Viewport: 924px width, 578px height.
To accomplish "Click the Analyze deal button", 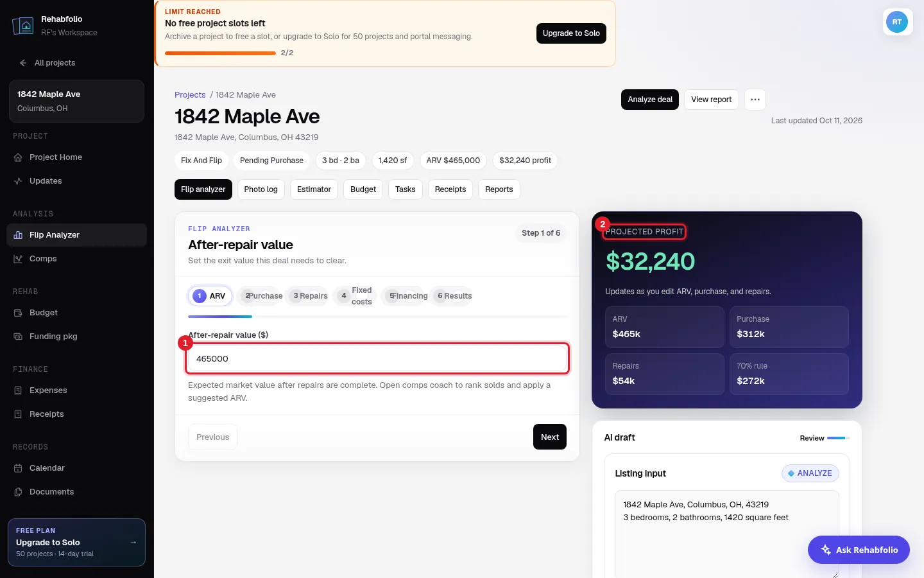I will tap(650, 100).
